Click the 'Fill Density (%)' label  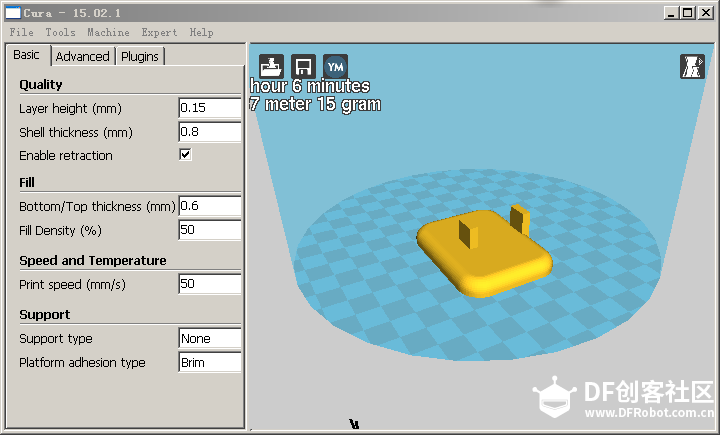pyautogui.click(x=60, y=231)
